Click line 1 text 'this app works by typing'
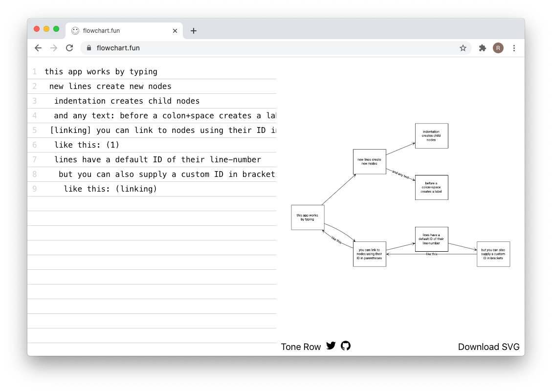 101,71
